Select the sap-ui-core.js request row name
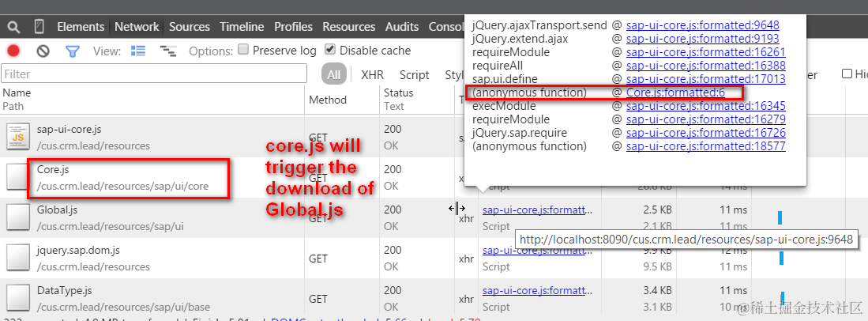The image size is (868, 321). (x=70, y=129)
